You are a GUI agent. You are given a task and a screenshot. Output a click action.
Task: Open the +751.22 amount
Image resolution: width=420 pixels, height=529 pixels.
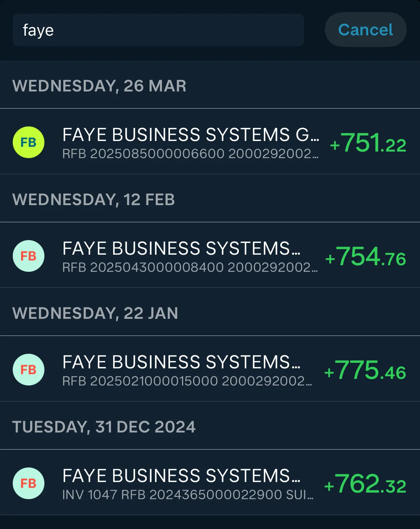tap(368, 143)
